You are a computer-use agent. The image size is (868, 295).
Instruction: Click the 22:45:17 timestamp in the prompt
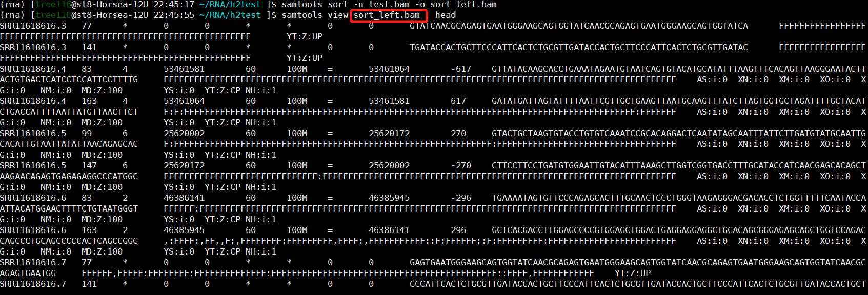tap(174, 4)
